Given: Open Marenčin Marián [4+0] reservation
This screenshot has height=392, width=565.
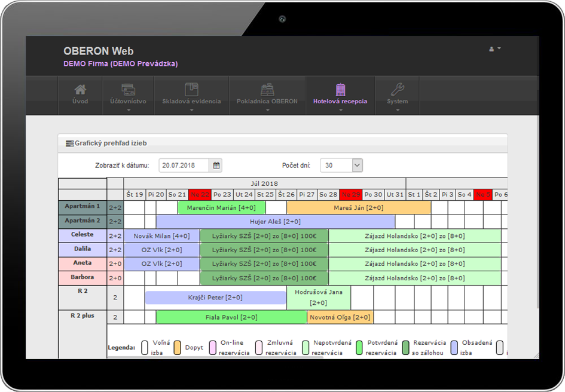Looking at the screenshot, I should click(x=221, y=207).
